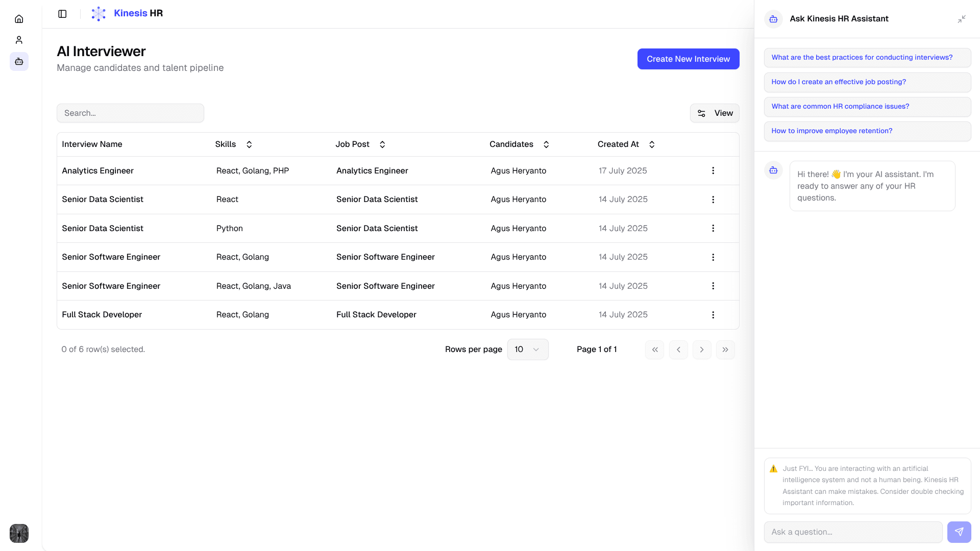Viewport: 980px width, 551px height.
Task: Select the candidates/person icon in the sidebar
Action: click(19, 40)
